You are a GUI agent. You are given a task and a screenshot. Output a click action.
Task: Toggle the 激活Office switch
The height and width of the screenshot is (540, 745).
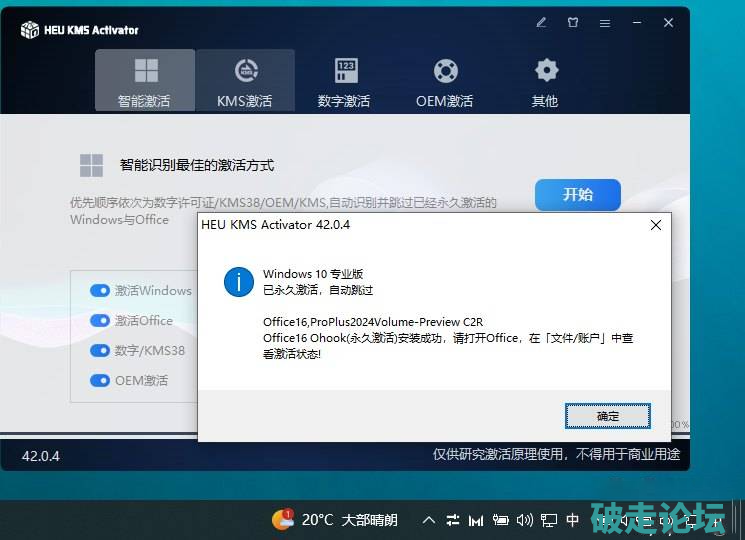coord(100,321)
